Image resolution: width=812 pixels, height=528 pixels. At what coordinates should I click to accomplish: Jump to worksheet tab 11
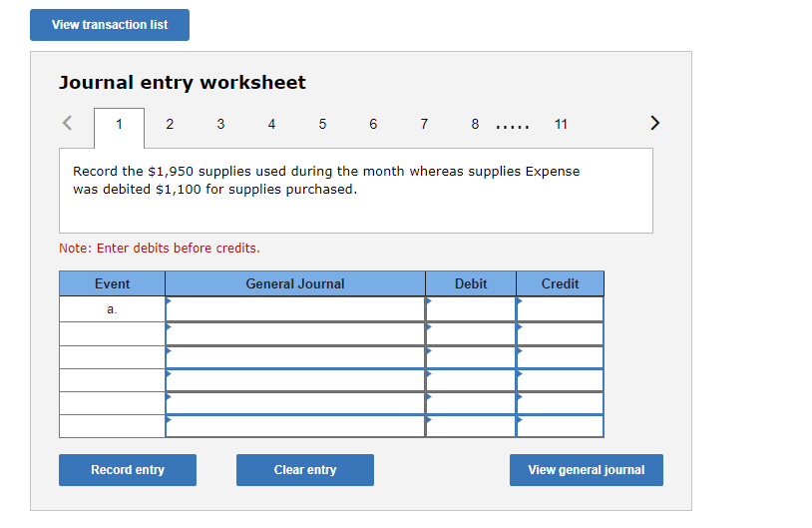[x=561, y=125]
